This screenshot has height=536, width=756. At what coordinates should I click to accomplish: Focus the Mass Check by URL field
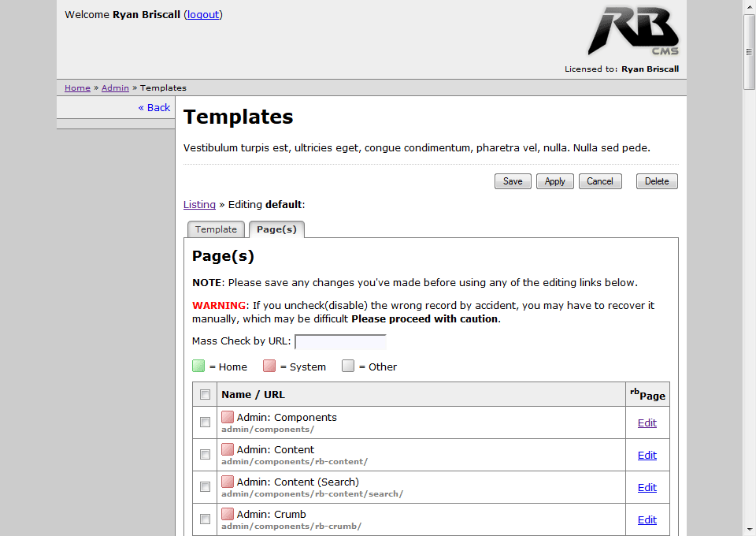click(x=340, y=341)
